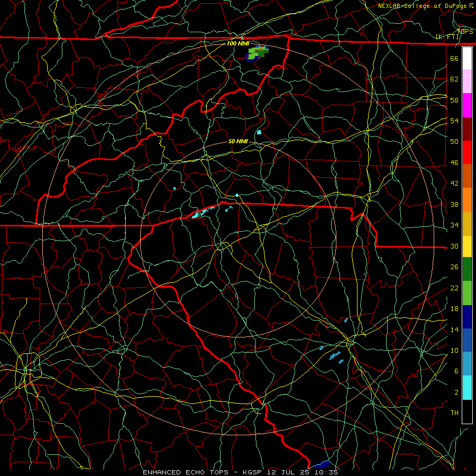Viewport: 476px width, 476px height.
Task: Click the "38" scale label
Action: pos(454,204)
